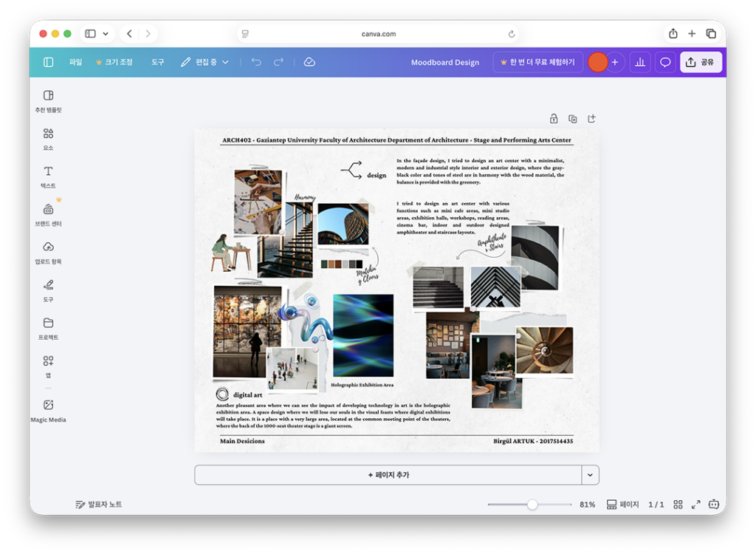Toggle the page lock icon above the canvas
Viewport: 756px width, 554px height.
552,118
